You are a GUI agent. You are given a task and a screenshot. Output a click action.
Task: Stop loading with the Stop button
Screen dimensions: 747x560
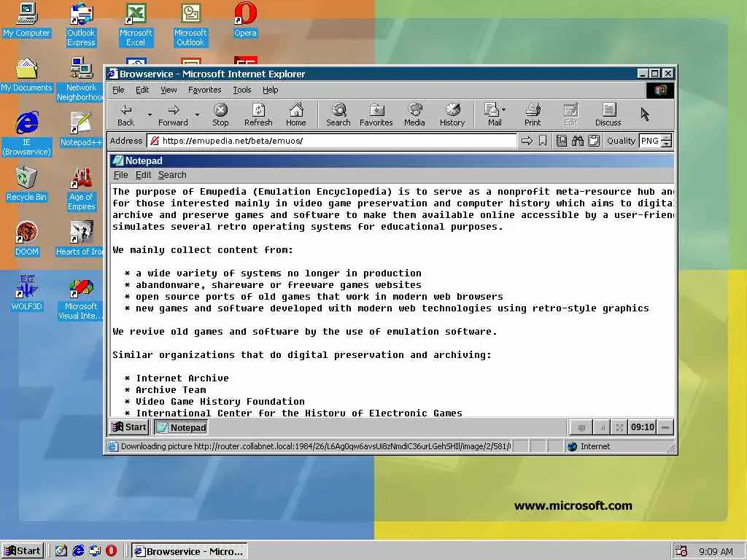point(220,114)
